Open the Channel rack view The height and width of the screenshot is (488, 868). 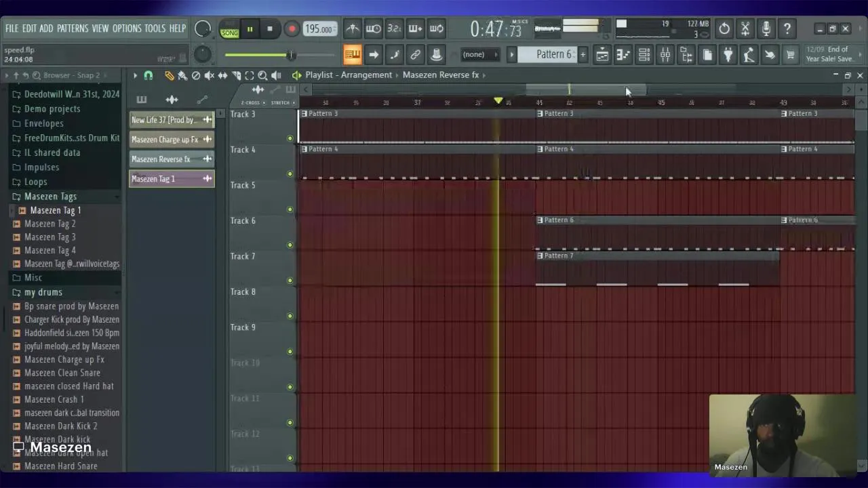(x=644, y=55)
